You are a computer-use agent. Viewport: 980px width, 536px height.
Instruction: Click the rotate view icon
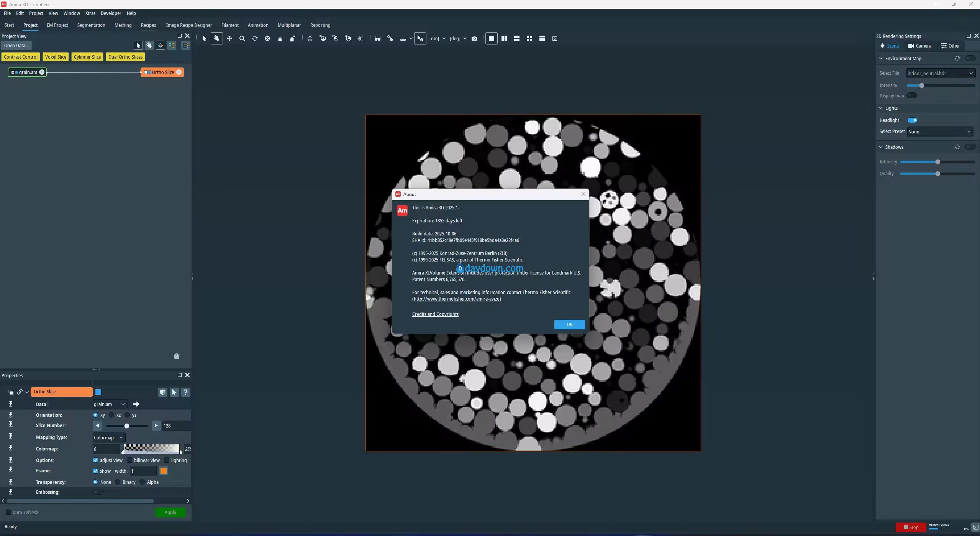[x=254, y=38]
